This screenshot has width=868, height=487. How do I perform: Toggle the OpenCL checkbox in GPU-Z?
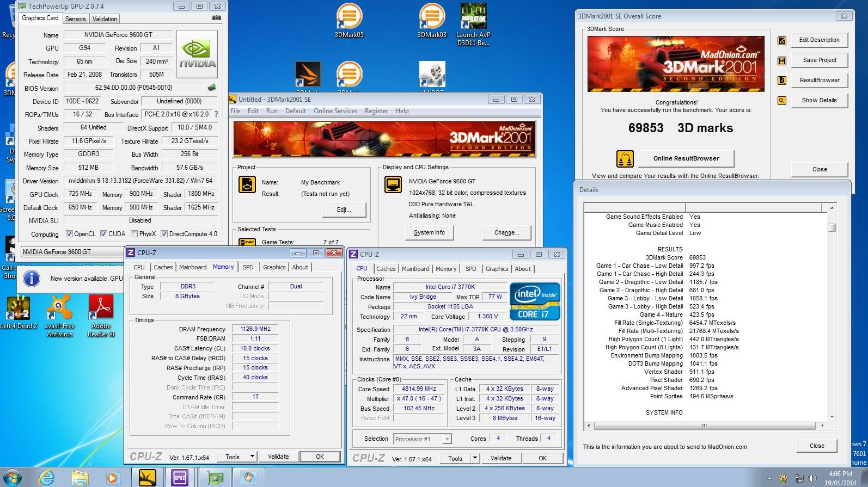(x=69, y=234)
